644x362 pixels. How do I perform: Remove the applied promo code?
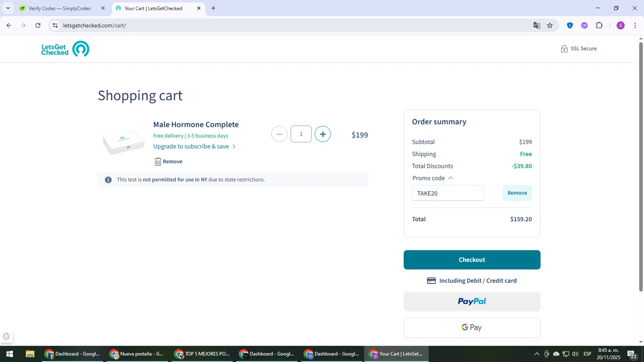[517, 193]
